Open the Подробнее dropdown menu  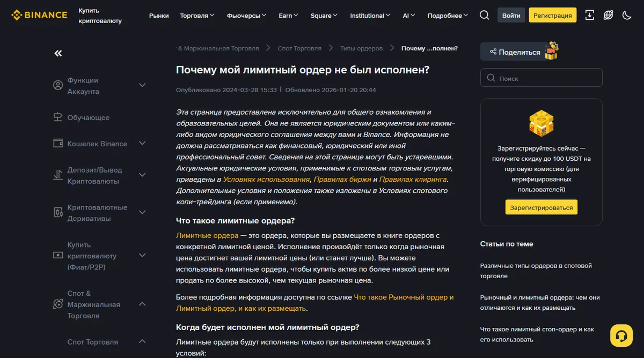(x=448, y=16)
